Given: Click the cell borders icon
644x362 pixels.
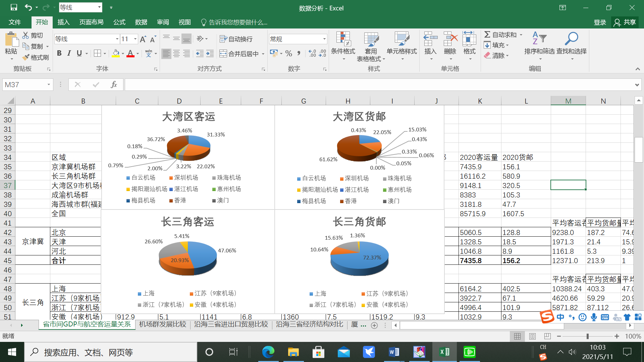Looking at the screenshot, I should (x=97, y=53).
